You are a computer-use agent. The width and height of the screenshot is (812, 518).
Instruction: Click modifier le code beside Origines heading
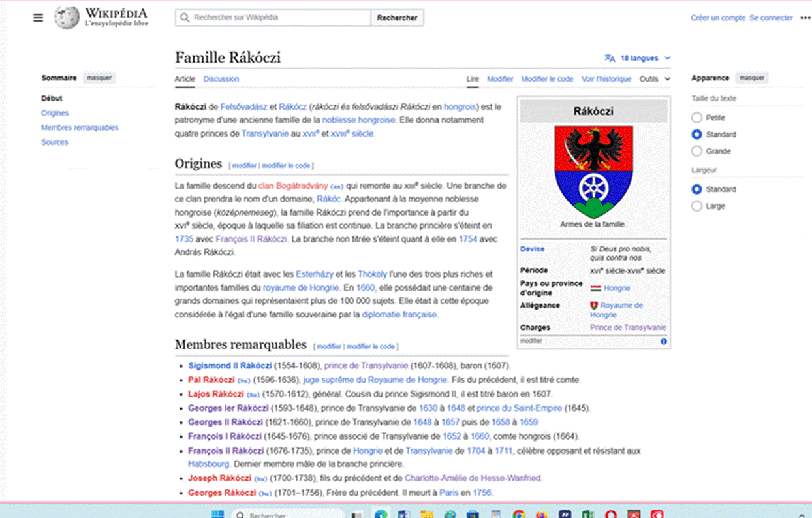(x=286, y=166)
